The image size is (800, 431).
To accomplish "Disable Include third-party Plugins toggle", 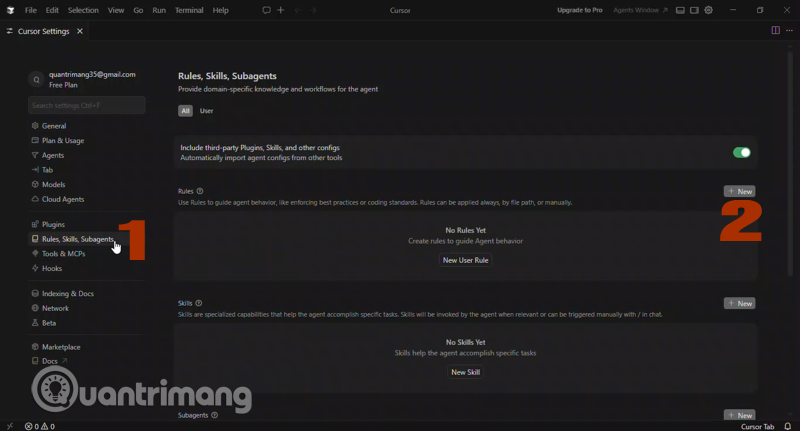I will (741, 152).
